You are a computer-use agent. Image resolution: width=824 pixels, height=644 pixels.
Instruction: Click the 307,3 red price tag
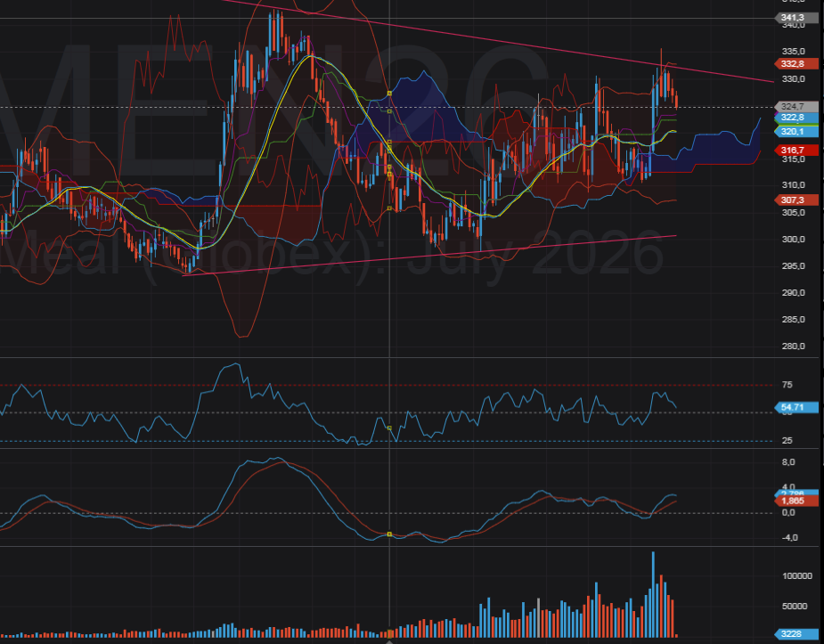(x=792, y=200)
